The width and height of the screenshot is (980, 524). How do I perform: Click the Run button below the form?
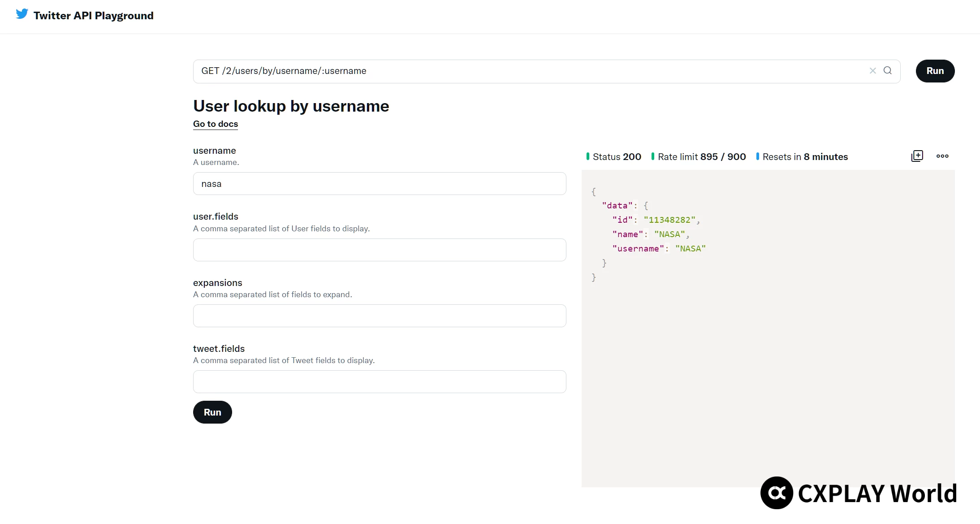pos(212,412)
